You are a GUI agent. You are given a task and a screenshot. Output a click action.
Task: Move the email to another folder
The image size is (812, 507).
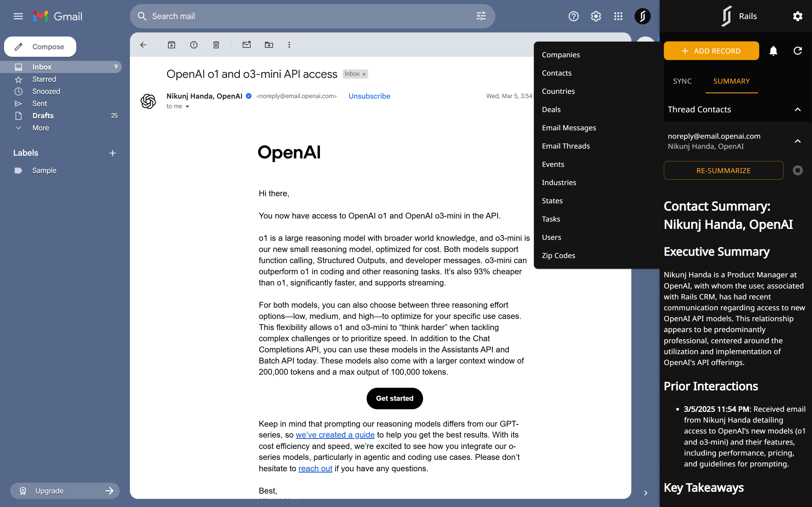tap(269, 45)
